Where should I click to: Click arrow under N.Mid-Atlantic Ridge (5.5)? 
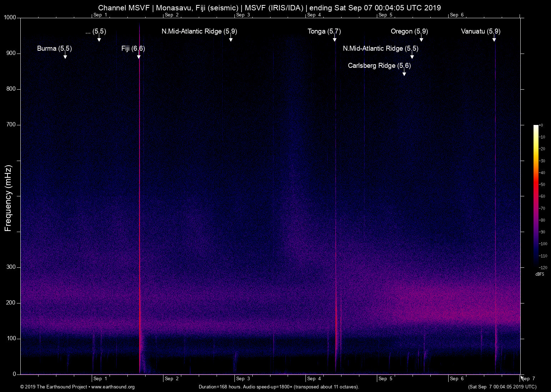click(412, 56)
